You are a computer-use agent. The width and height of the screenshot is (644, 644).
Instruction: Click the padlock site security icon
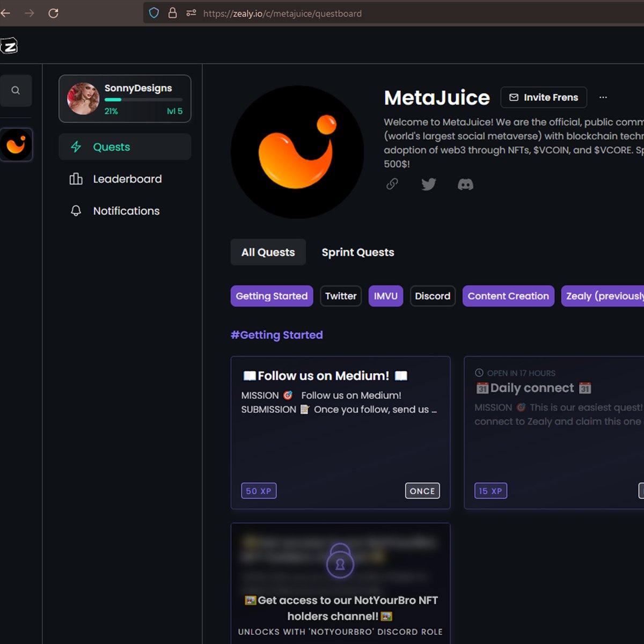point(172,13)
